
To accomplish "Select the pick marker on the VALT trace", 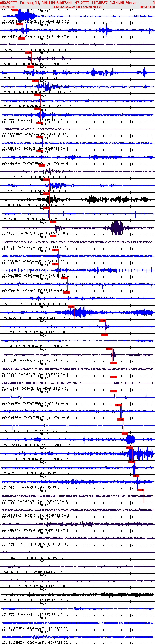I will 53,222.
